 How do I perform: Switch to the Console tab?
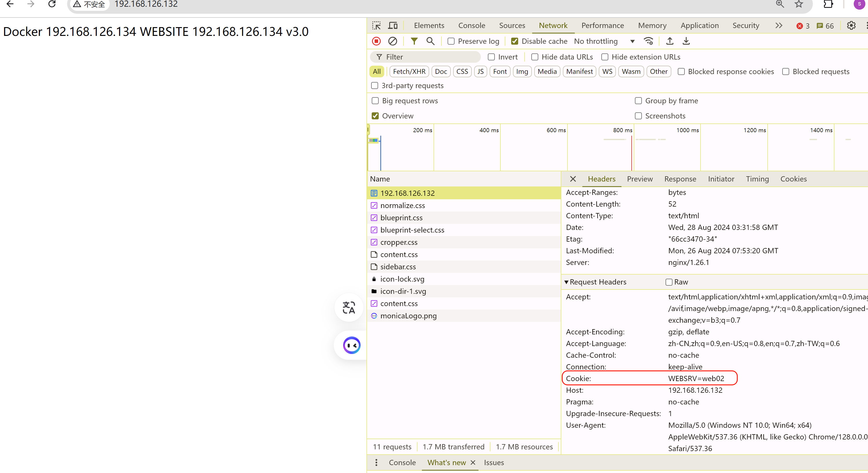pos(471,26)
